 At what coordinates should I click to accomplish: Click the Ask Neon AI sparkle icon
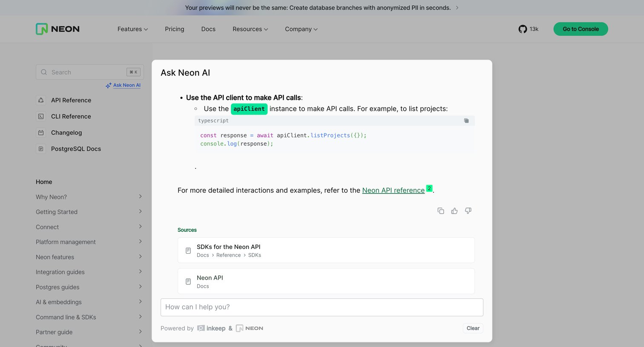(x=109, y=85)
